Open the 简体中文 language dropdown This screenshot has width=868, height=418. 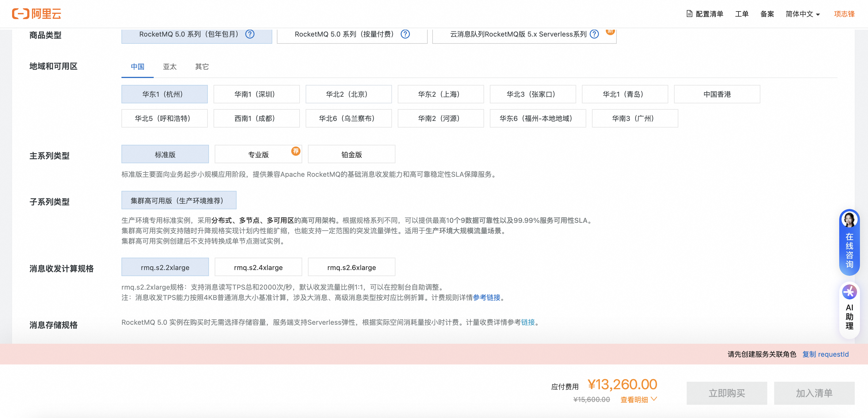coord(802,14)
